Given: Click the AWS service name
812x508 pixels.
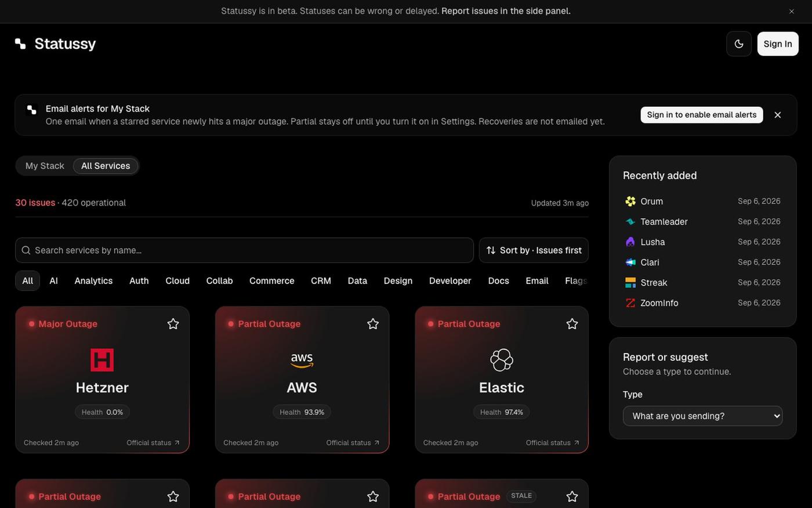Looking at the screenshot, I should point(302,387).
